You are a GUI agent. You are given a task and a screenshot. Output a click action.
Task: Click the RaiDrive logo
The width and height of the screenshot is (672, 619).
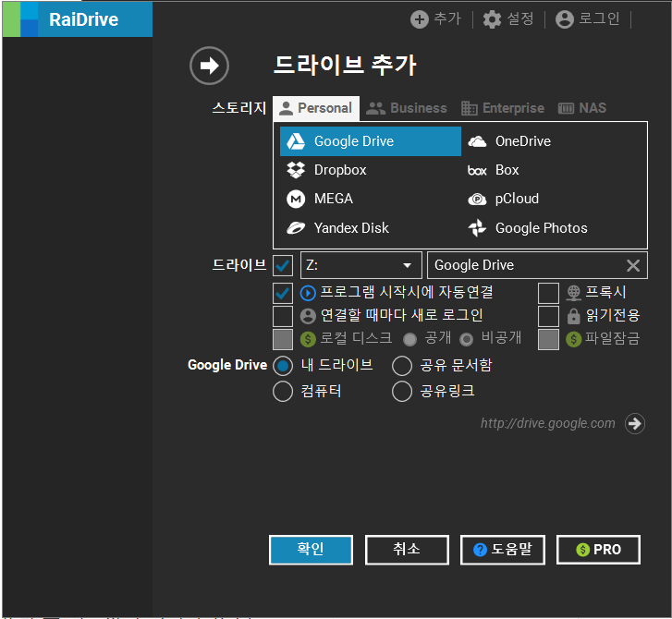78,19
